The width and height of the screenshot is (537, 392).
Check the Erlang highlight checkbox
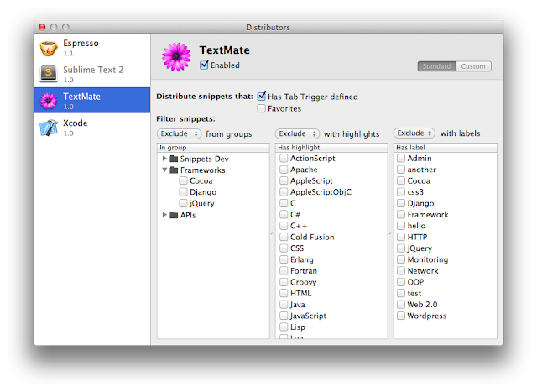click(x=284, y=259)
